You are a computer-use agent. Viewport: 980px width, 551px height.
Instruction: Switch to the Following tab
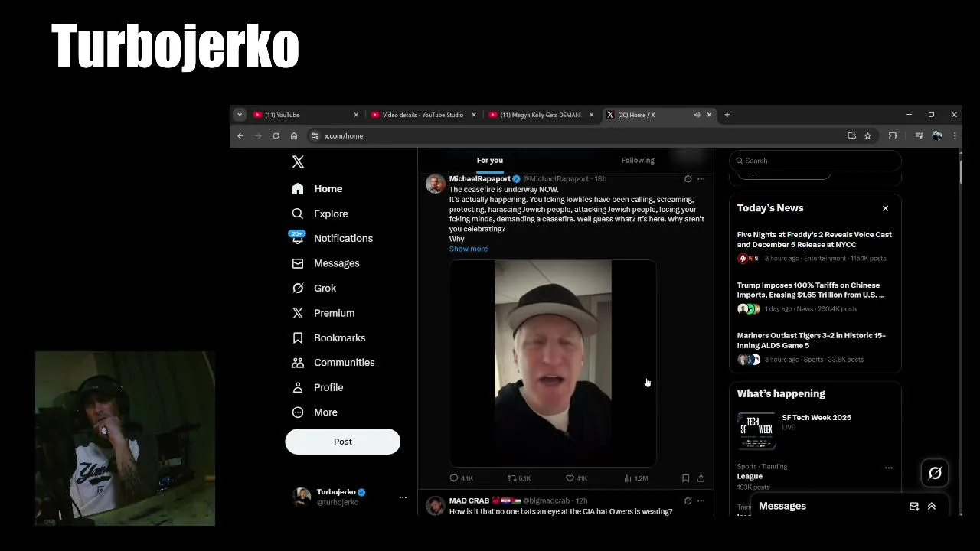pyautogui.click(x=638, y=160)
